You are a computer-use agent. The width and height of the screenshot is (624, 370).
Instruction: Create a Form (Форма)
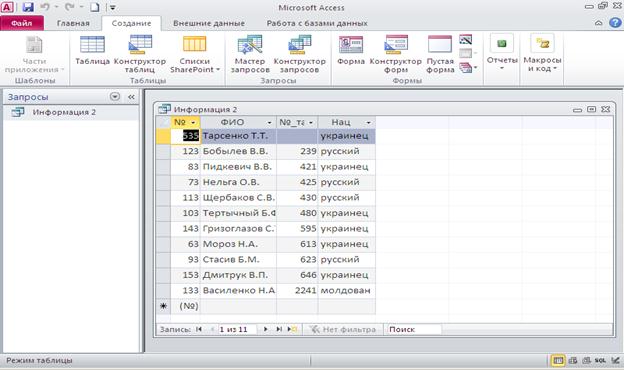351,50
